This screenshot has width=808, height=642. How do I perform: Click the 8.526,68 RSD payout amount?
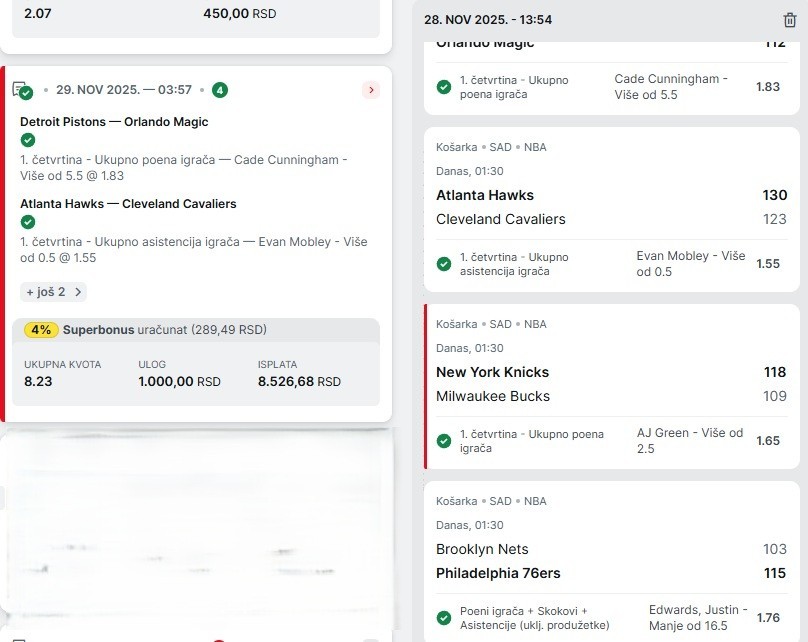tap(299, 382)
